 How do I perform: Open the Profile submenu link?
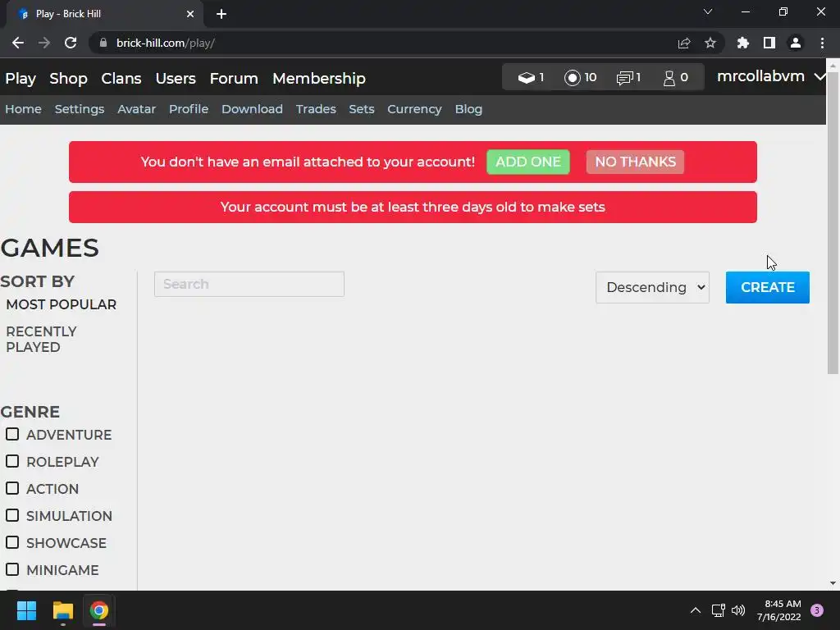coord(189,109)
